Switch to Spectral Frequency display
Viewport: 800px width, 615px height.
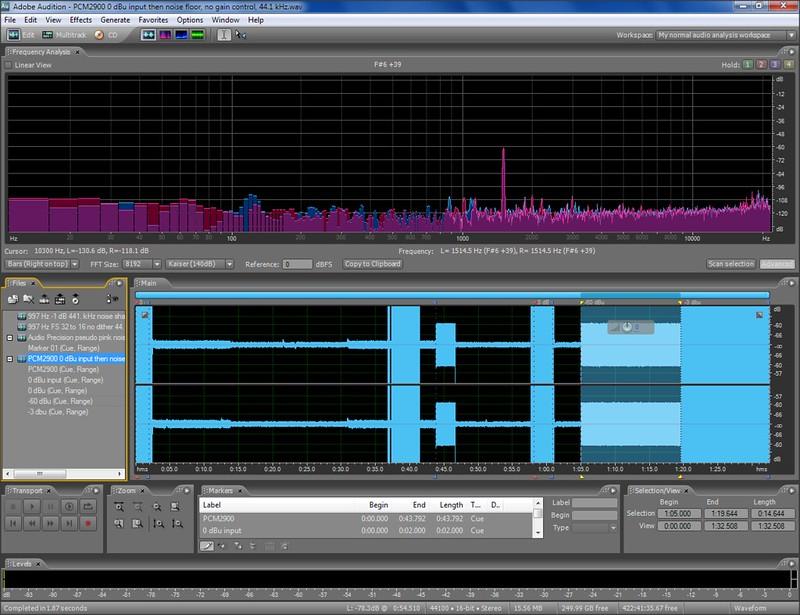pyautogui.click(x=165, y=34)
